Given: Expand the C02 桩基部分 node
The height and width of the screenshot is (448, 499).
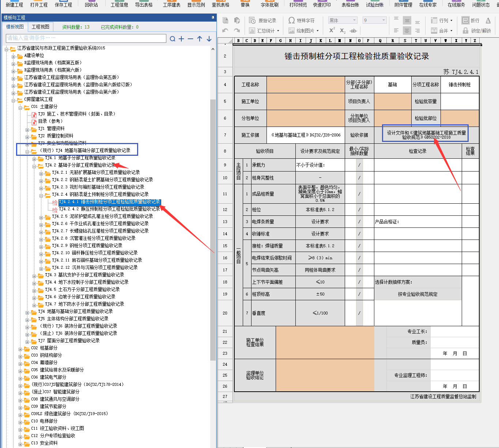Looking at the screenshot, I should pos(20,349).
